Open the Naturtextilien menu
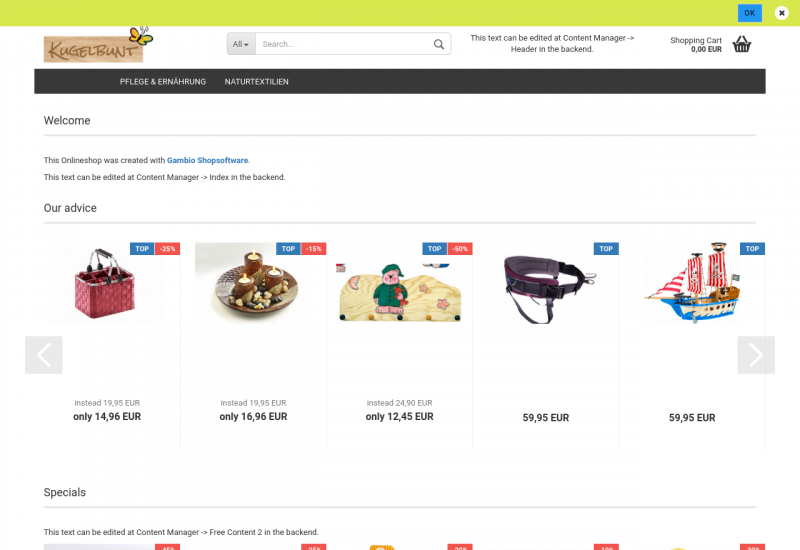The image size is (800, 550). pos(257,82)
